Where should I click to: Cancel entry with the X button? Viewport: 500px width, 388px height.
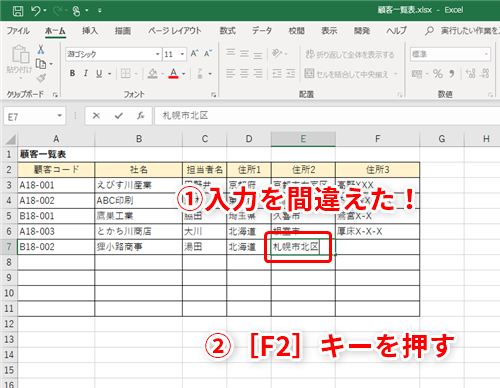point(96,116)
